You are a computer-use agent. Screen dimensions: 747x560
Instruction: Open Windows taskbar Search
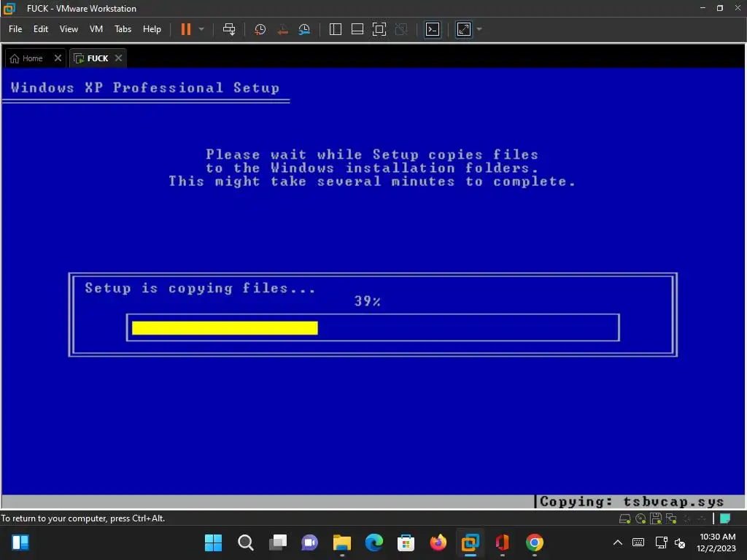pyautogui.click(x=246, y=542)
